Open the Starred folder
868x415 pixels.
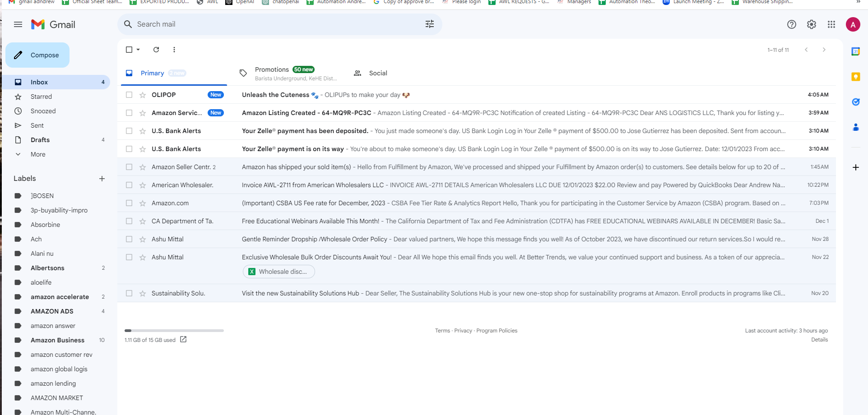click(x=56, y=97)
